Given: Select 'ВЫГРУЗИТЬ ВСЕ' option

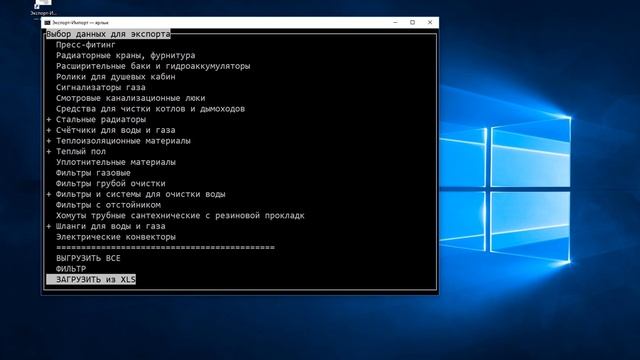Looking at the screenshot, I should click(x=88, y=258).
